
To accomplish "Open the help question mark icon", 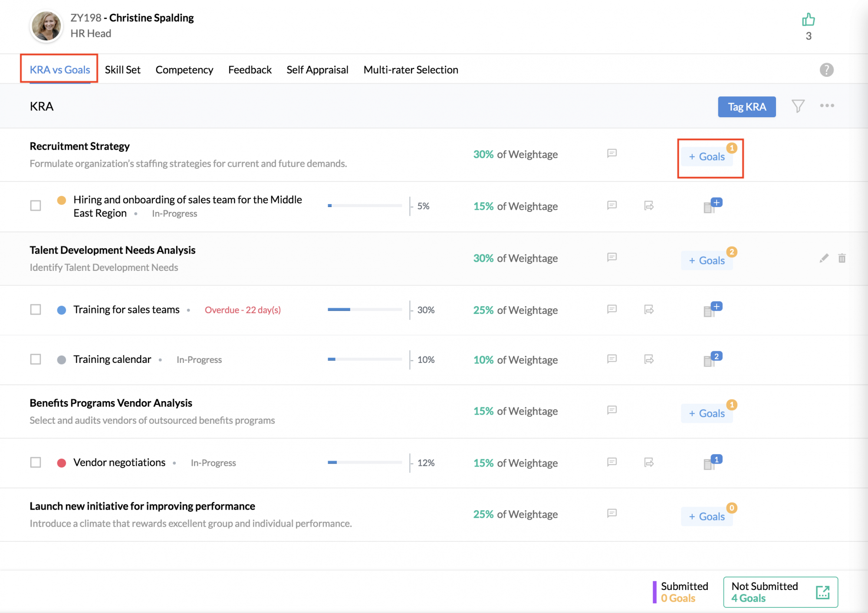I will [x=826, y=70].
